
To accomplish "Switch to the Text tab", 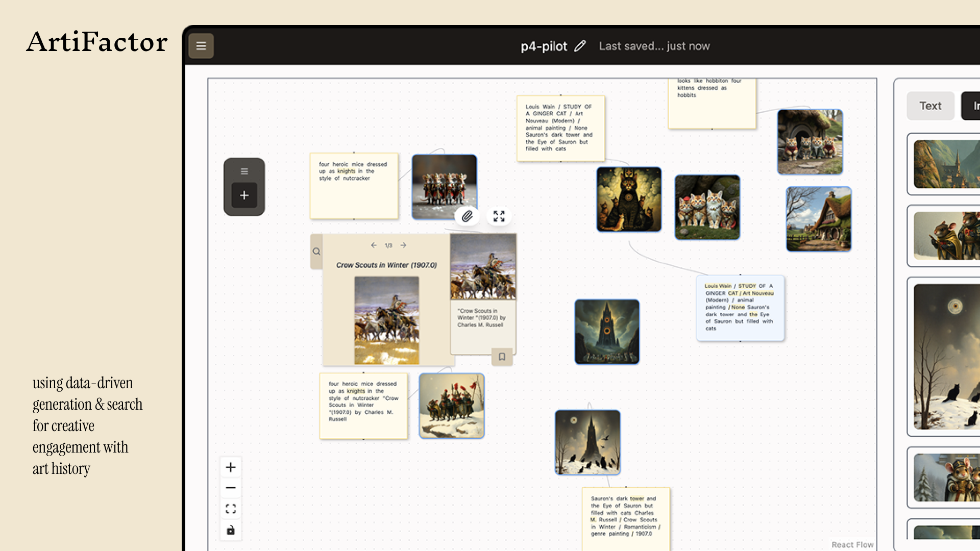I will point(930,106).
